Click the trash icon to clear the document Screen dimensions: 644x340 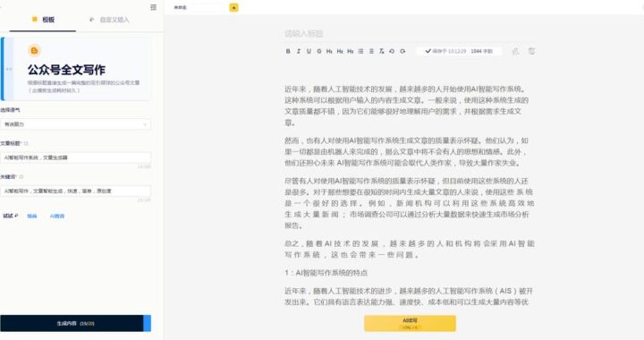click(531, 51)
